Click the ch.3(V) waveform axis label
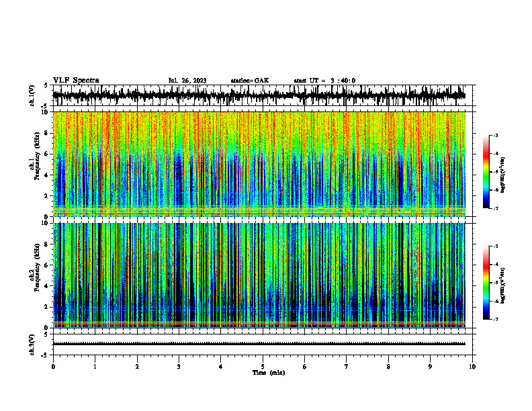The height and width of the screenshot is (411, 532). click(32, 345)
